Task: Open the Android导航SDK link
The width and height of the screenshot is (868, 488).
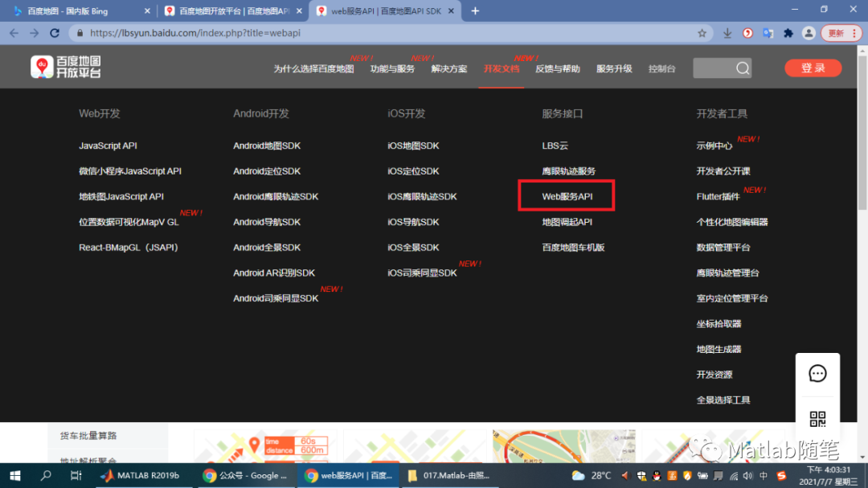Action: click(x=267, y=222)
